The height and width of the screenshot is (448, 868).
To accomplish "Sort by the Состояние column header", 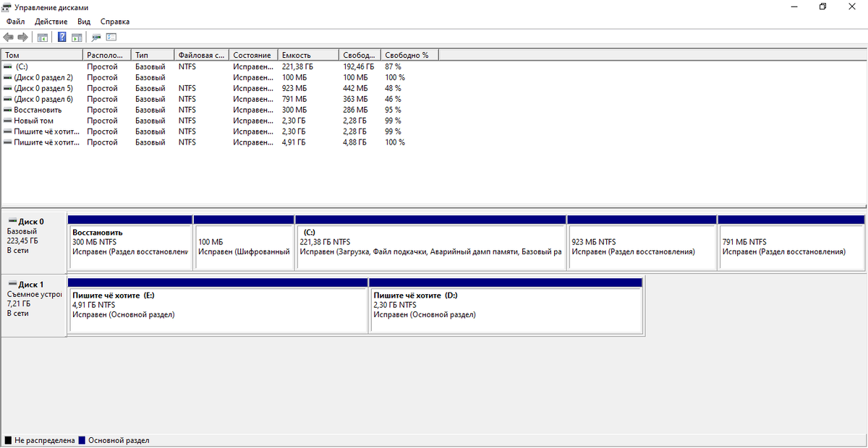I will [255, 55].
